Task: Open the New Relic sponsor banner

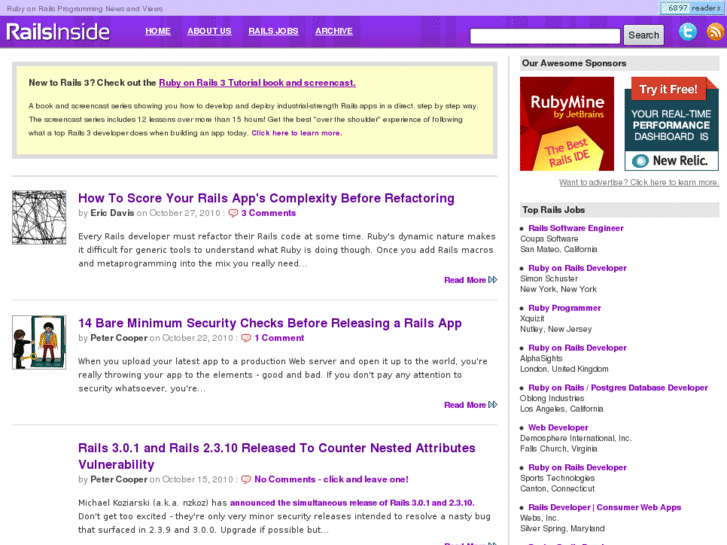Action: pyautogui.click(x=671, y=124)
